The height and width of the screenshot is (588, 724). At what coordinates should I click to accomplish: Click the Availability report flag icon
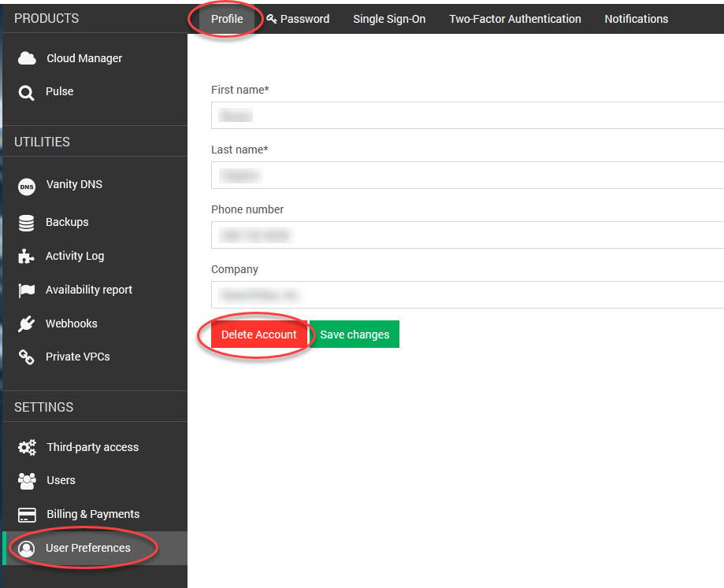coord(26,290)
